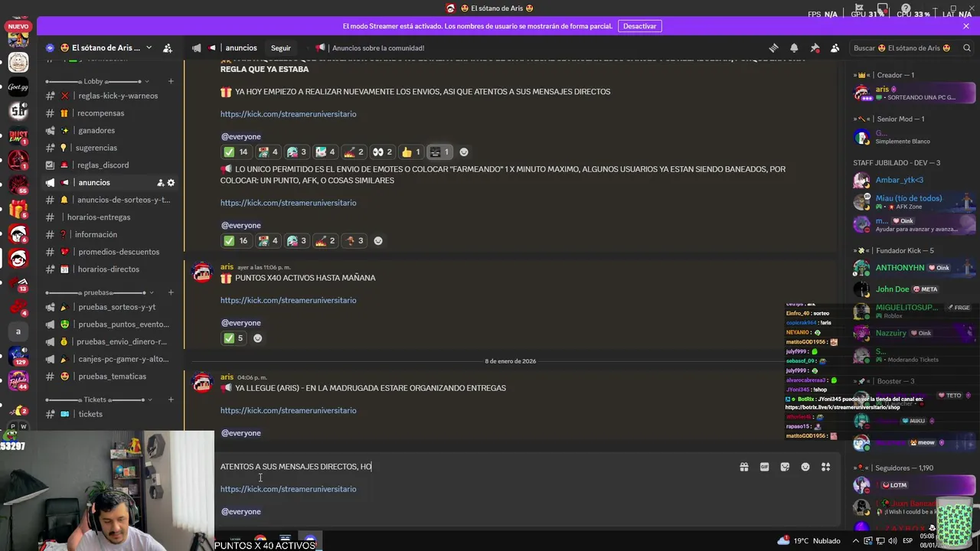Show hidden system tray icons chevron
980x551 pixels.
857,540
